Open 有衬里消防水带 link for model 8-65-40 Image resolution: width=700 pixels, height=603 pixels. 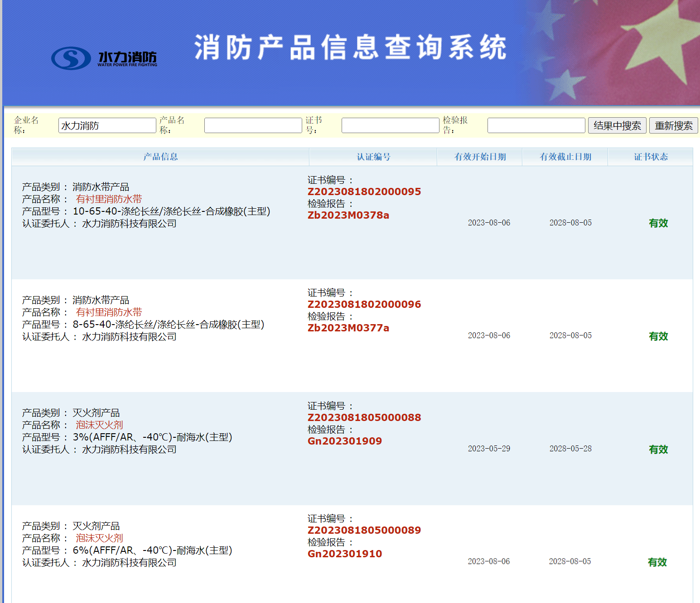(109, 312)
